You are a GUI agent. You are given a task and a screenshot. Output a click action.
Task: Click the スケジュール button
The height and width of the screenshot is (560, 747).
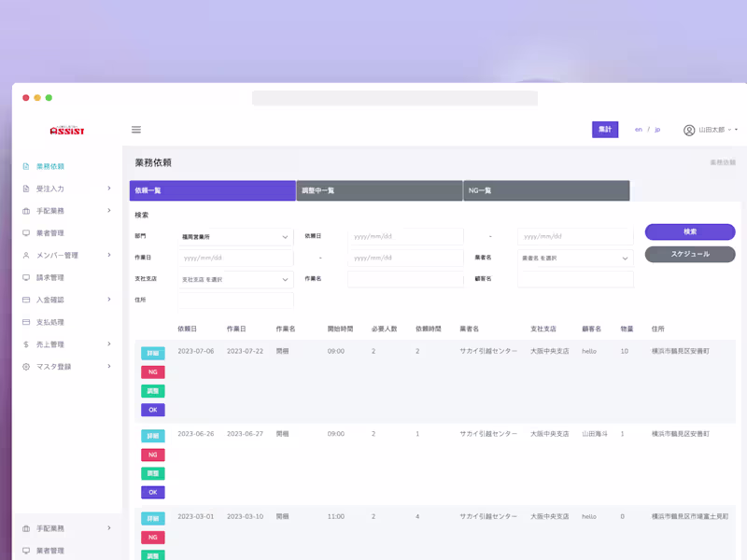[690, 254]
